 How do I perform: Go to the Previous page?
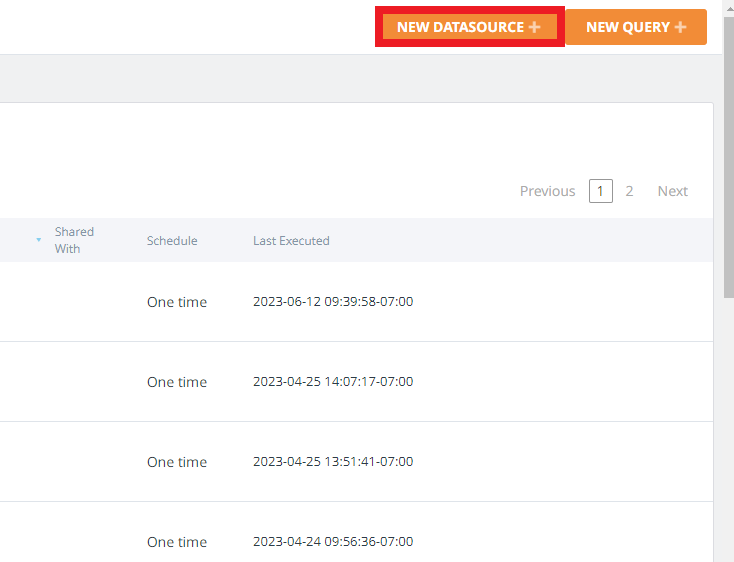[547, 191]
